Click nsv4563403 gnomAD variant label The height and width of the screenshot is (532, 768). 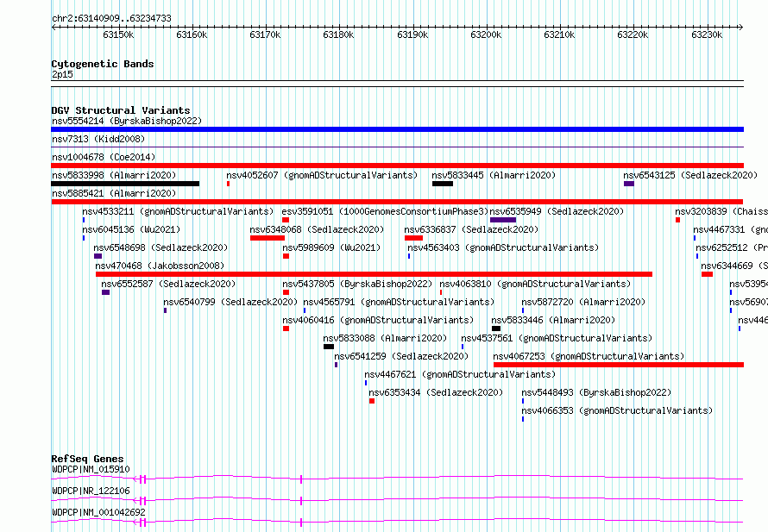(x=503, y=247)
